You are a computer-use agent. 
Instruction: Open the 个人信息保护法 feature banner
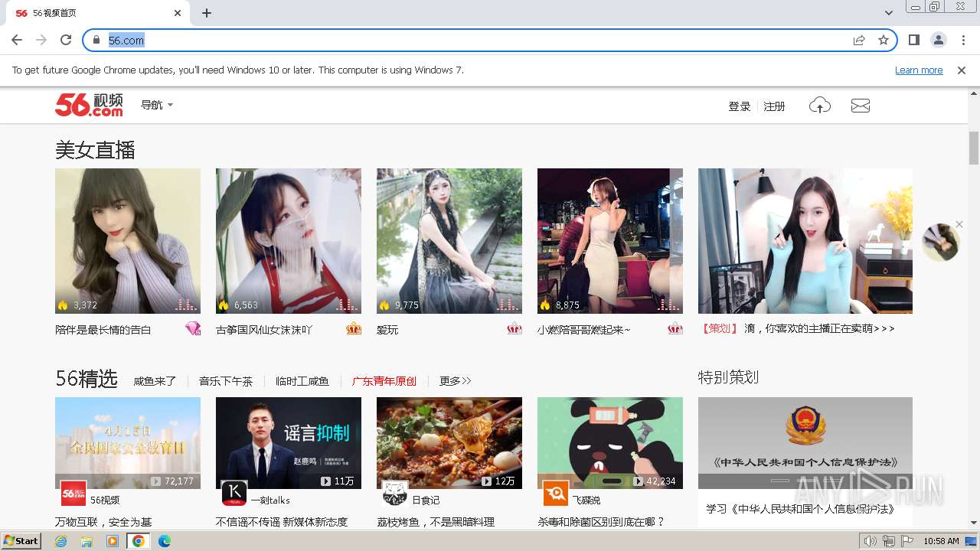[805, 443]
